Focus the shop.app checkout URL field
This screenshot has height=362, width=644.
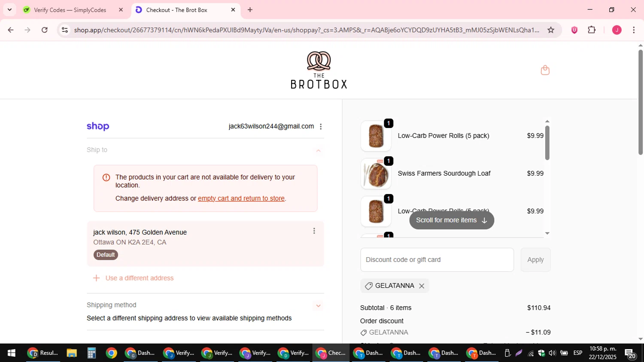tap(307, 30)
